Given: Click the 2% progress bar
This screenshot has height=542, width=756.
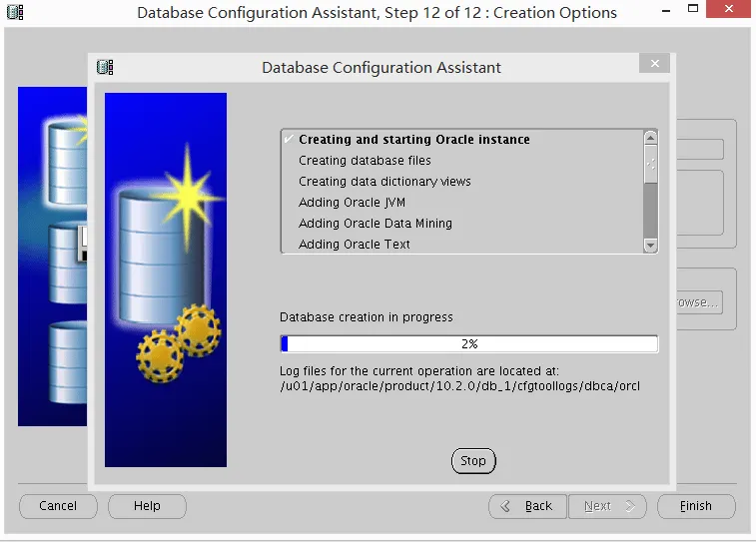Looking at the screenshot, I should [x=468, y=344].
